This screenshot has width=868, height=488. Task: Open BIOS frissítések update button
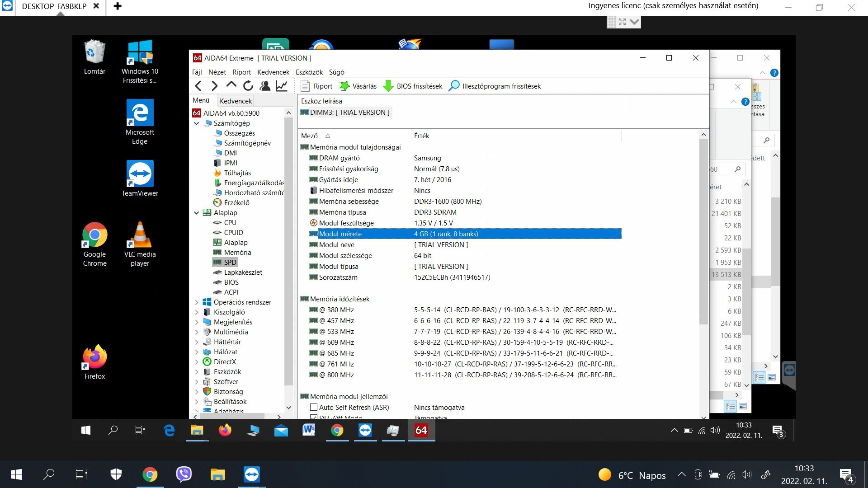click(413, 86)
